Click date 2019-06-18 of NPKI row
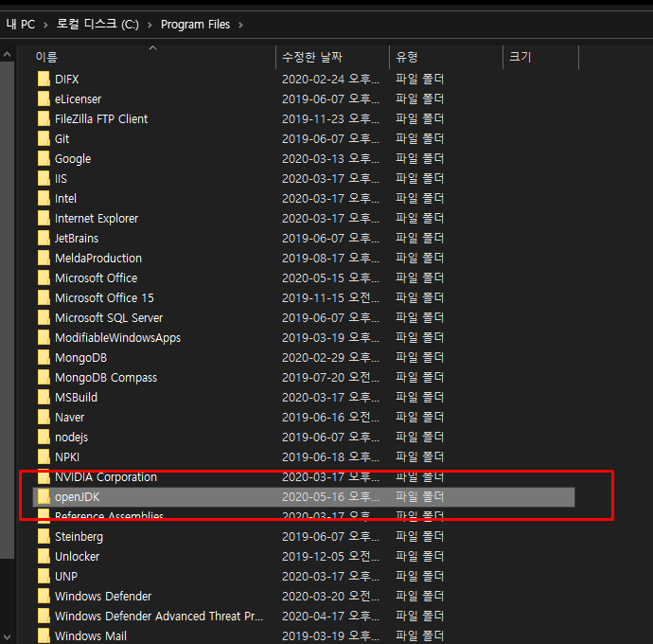 pyautogui.click(x=330, y=456)
